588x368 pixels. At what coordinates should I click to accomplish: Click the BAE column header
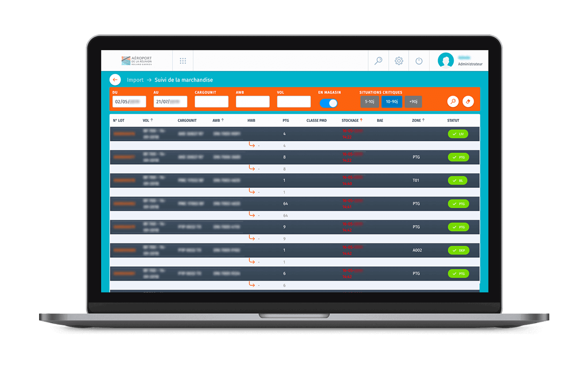380,121
